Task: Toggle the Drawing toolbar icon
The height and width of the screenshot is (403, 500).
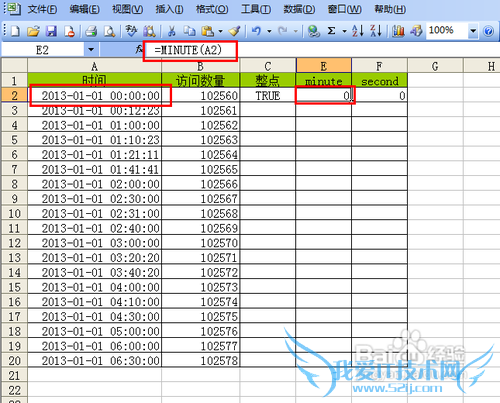Action: click(x=416, y=31)
